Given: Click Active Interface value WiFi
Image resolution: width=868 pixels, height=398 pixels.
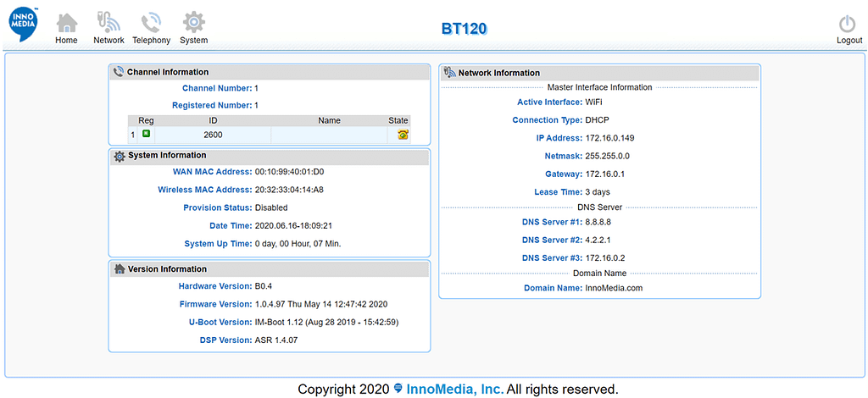Looking at the screenshot, I should (x=594, y=102).
